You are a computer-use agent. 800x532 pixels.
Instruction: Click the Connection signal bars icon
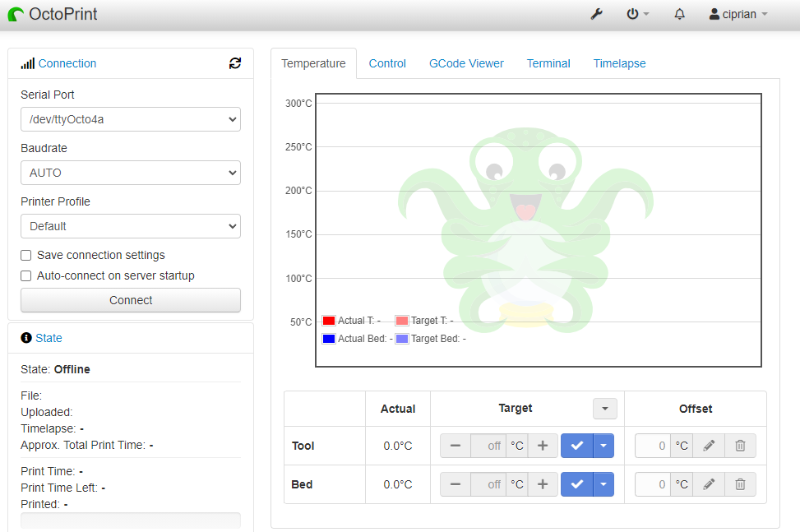28,64
